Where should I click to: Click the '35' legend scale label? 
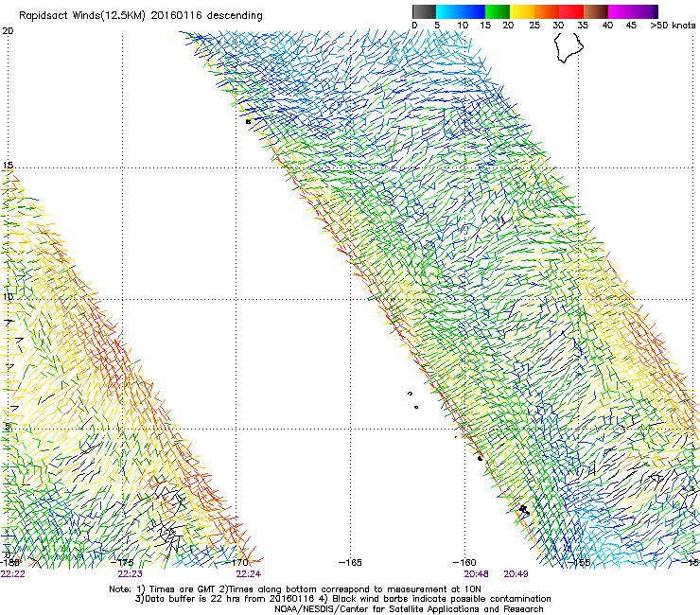point(583,26)
